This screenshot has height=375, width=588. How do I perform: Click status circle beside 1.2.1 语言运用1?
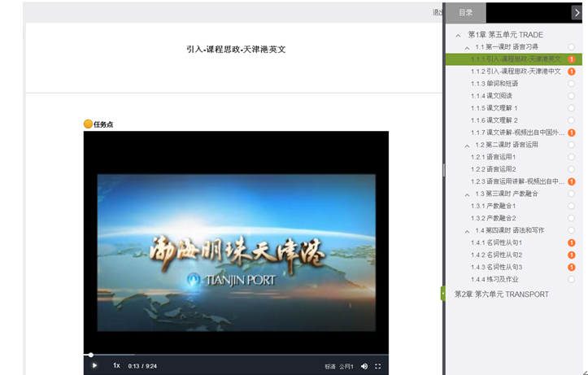571,157
